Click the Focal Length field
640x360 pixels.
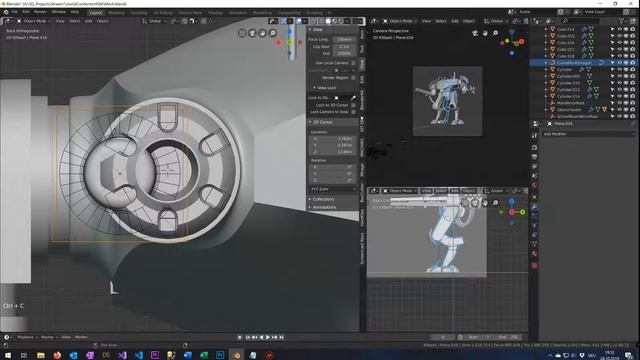click(344, 40)
